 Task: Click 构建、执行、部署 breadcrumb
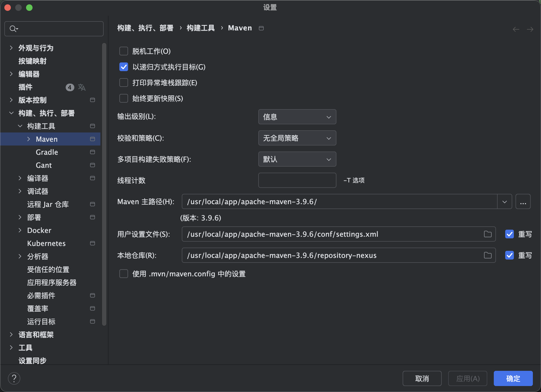click(145, 28)
